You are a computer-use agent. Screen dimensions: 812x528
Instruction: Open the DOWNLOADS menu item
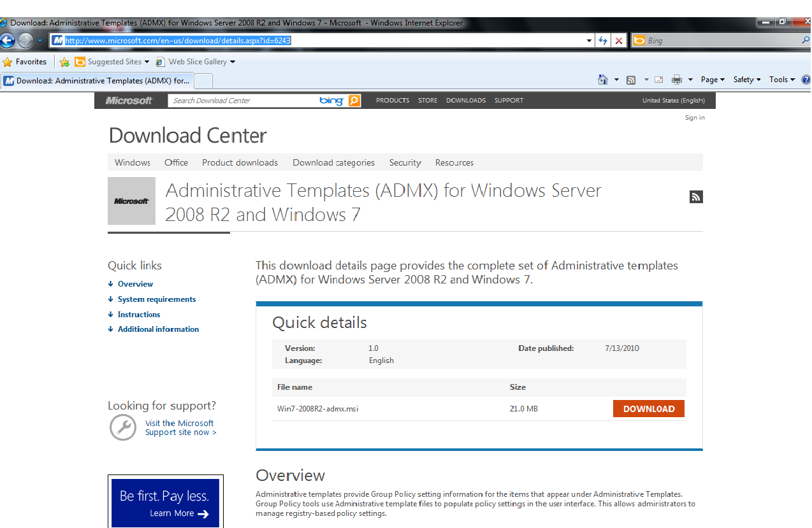pyautogui.click(x=465, y=100)
